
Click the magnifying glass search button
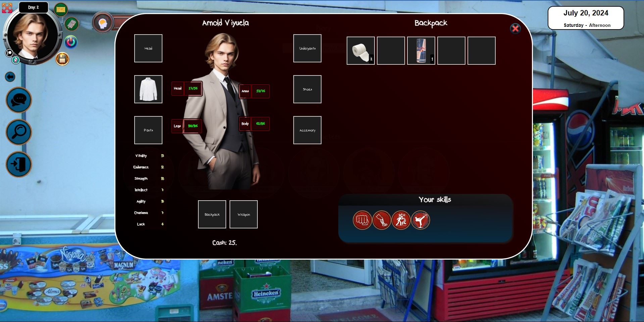tap(19, 132)
